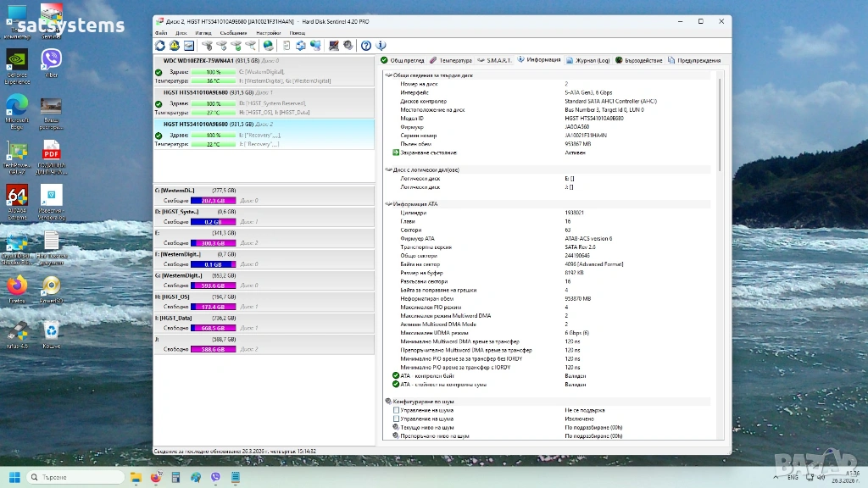This screenshot has width=868, height=488.
Task: Click the AIDA64 Extreme desktop icon
Action: click(x=17, y=196)
